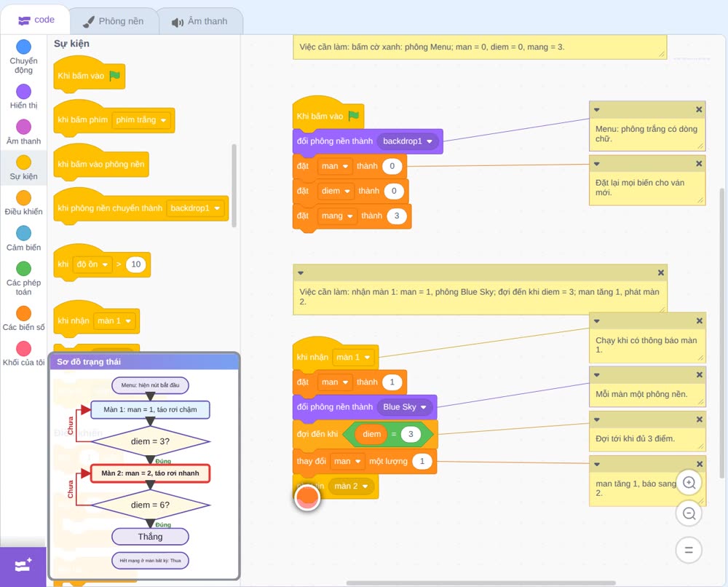
Task: Open the độ ồn dropdown in palette
Action: point(92,264)
